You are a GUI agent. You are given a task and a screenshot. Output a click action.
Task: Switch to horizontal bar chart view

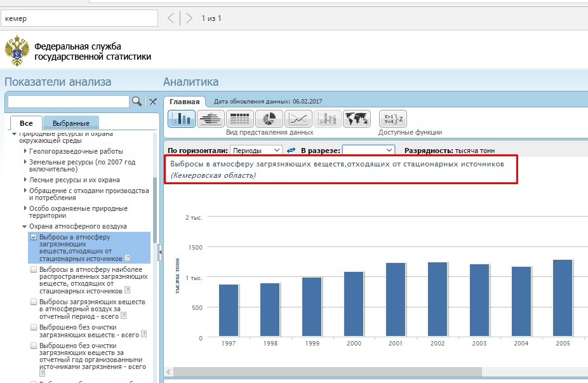(x=210, y=119)
